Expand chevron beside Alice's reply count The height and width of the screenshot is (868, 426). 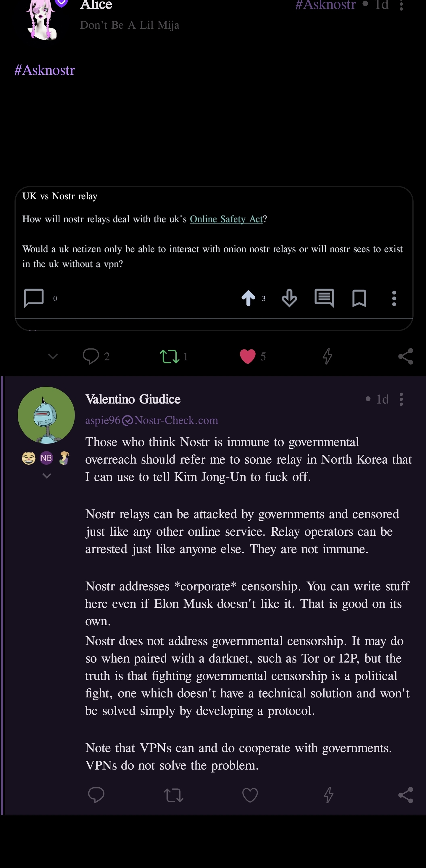tap(53, 356)
